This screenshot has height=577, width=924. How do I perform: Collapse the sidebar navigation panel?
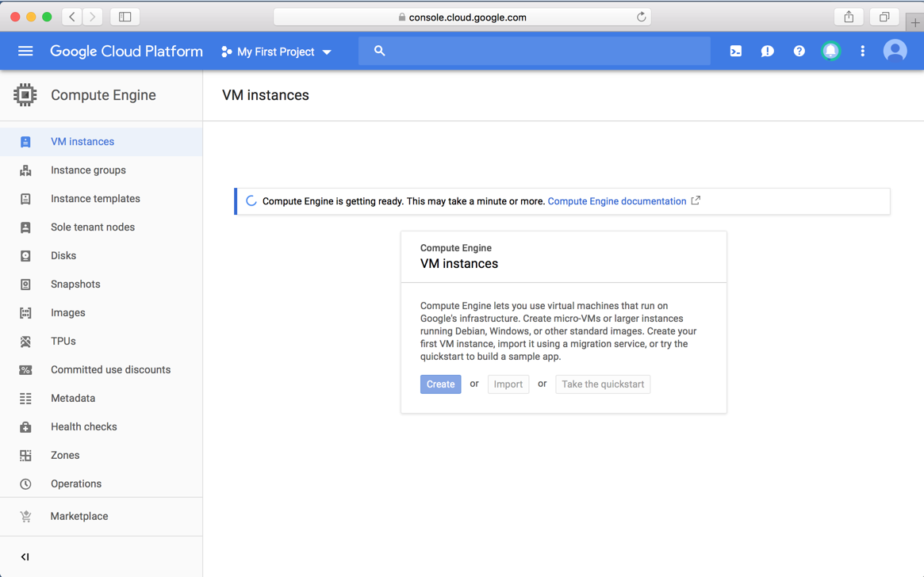pos(25,556)
